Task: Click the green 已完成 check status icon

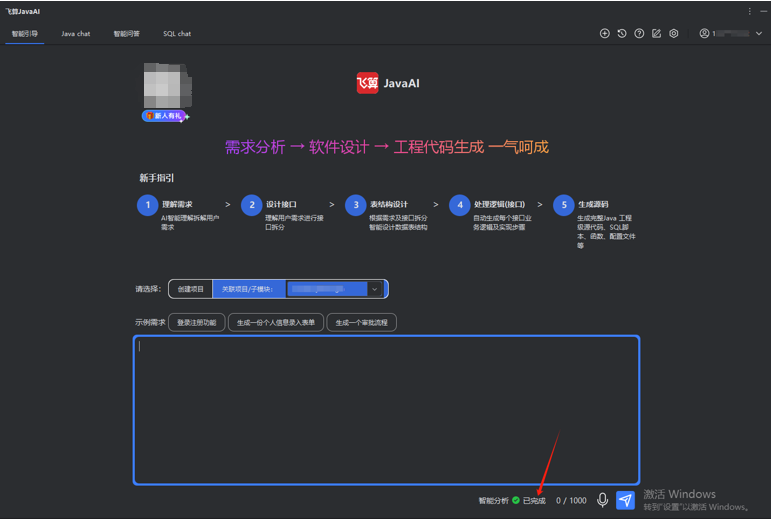Action: pos(516,500)
